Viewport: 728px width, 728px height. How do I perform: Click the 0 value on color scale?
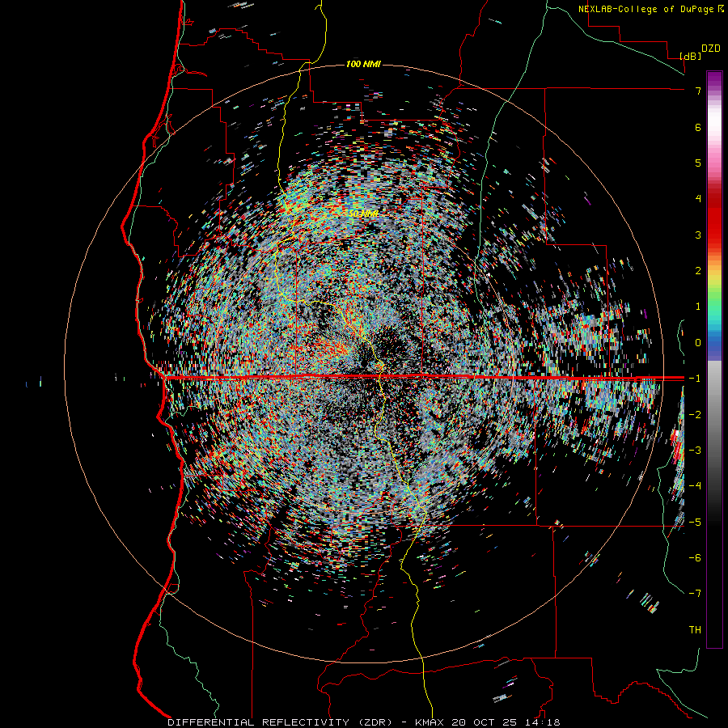click(x=698, y=343)
